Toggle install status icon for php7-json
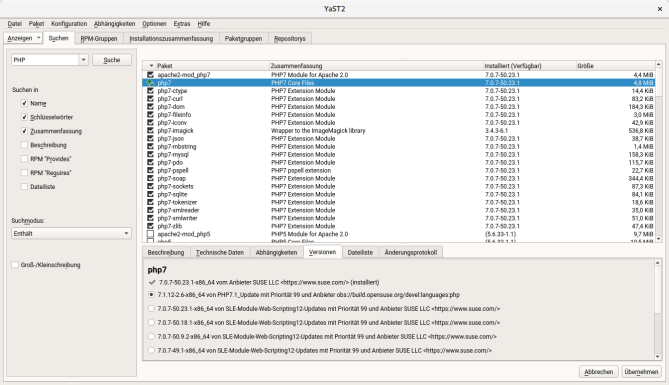Viewport: 669px width, 385px height. [150, 138]
